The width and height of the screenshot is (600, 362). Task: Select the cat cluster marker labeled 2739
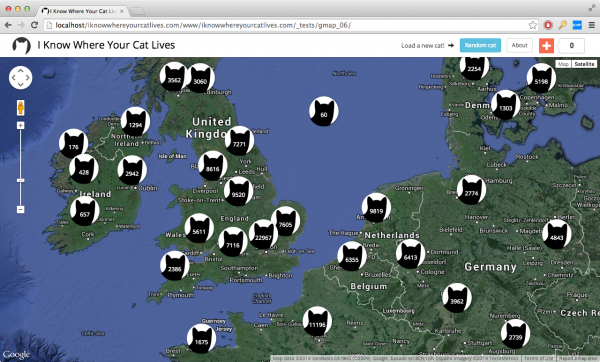(x=515, y=334)
